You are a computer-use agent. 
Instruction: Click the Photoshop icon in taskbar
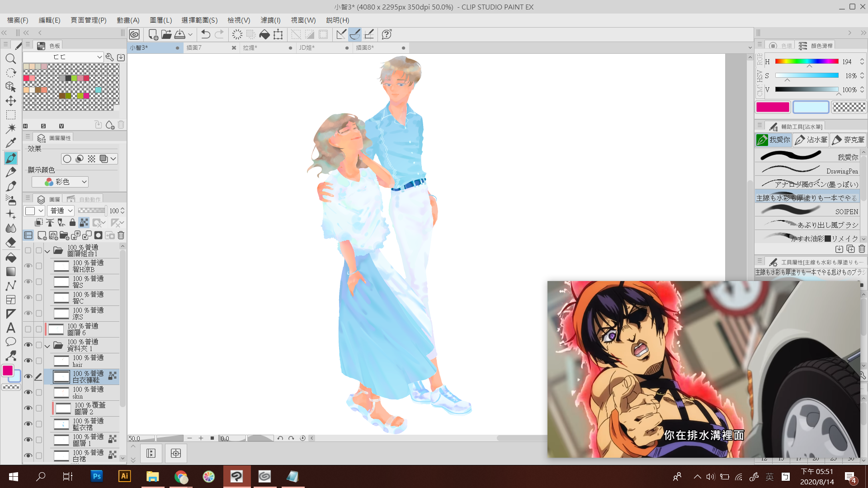pos(97,476)
